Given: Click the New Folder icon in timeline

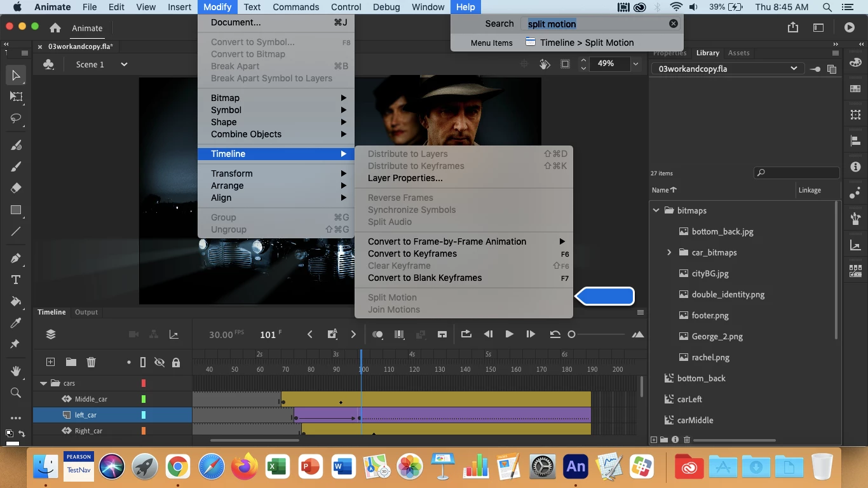Looking at the screenshot, I should [71, 362].
